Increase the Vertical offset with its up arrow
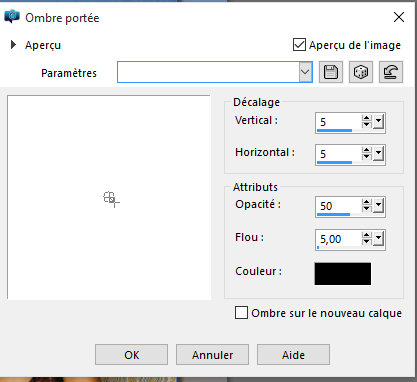 click(x=367, y=118)
